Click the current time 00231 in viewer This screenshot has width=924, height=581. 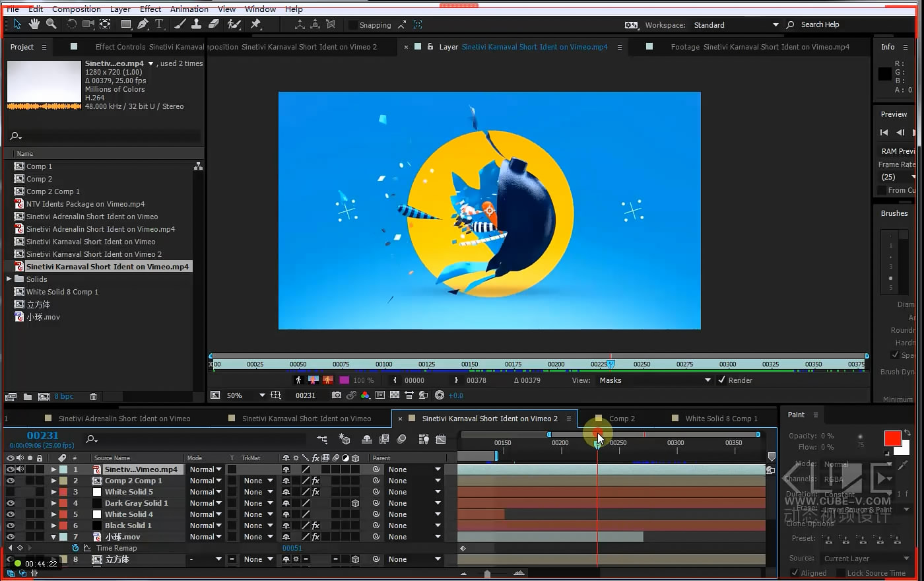306,395
